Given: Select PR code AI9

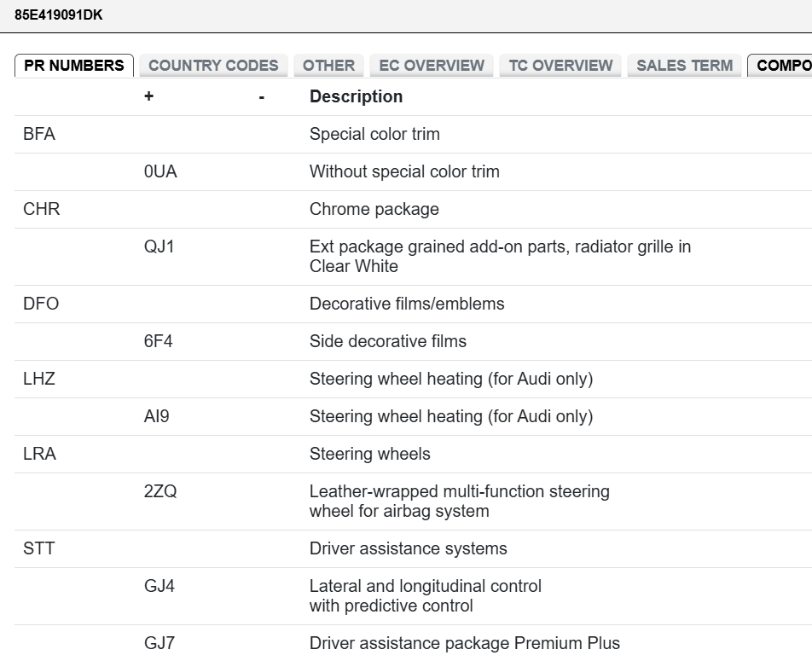Looking at the screenshot, I should (x=157, y=416).
